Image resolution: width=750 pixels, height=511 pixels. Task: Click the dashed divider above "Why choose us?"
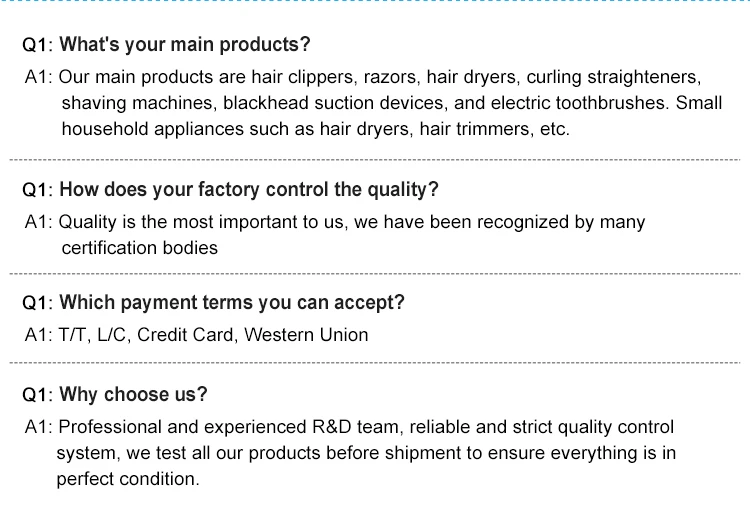pyautogui.click(x=375, y=362)
